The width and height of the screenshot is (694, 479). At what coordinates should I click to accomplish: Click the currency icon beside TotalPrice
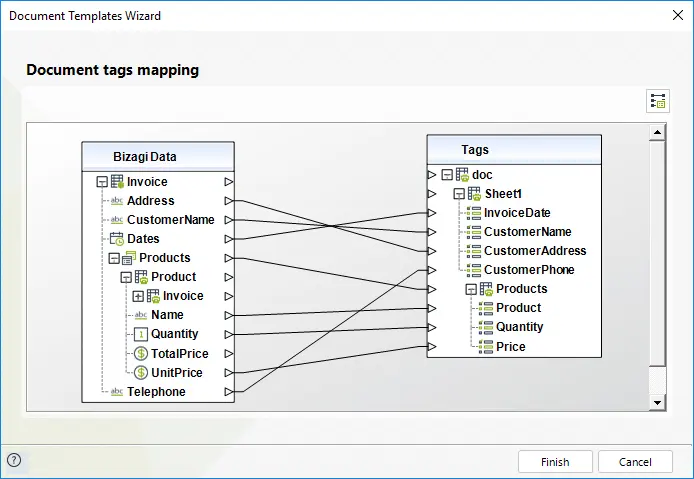point(141,353)
